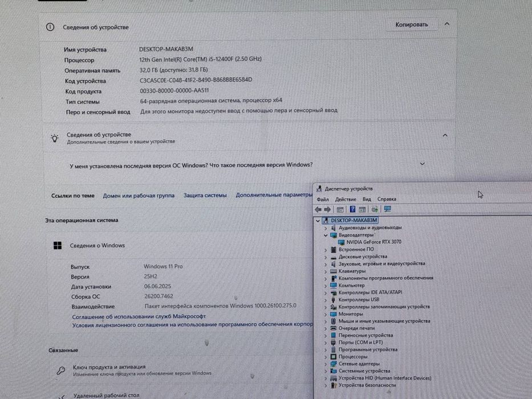Expand Звуковые, игровые и видеоустройства arrow
Screen dimensions: 532x399
(326, 264)
